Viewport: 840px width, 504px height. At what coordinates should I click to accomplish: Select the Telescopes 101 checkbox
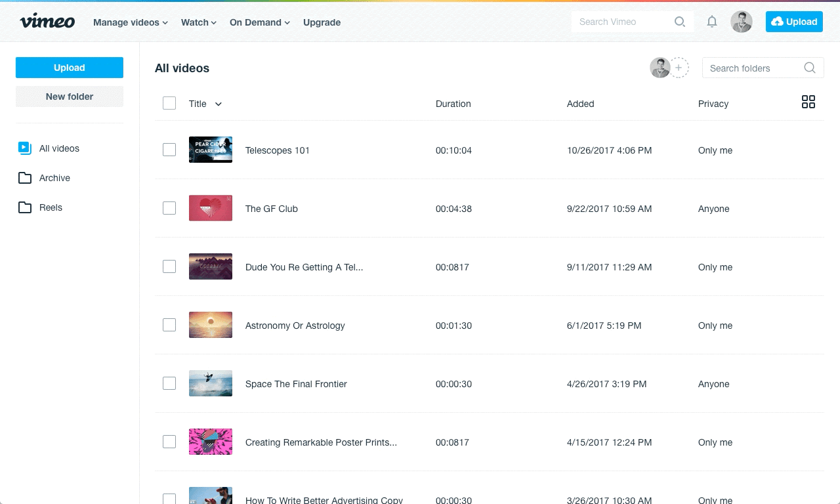[x=169, y=150]
